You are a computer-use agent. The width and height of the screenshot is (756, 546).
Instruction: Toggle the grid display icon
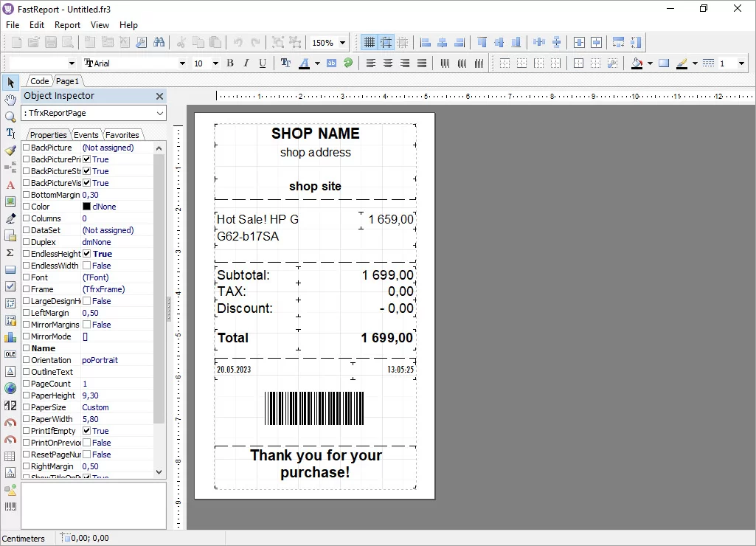coord(368,42)
